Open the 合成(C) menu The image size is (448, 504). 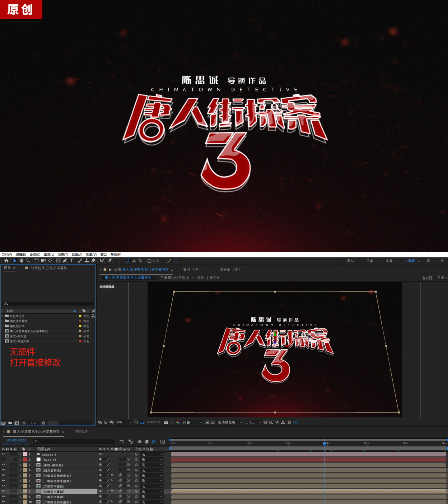[x=35, y=254]
